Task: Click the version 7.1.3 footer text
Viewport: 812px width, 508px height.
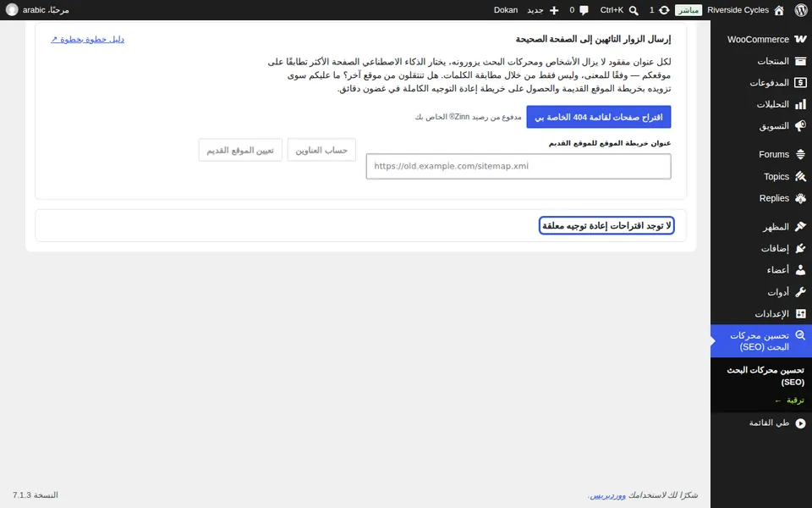Action: [36, 495]
